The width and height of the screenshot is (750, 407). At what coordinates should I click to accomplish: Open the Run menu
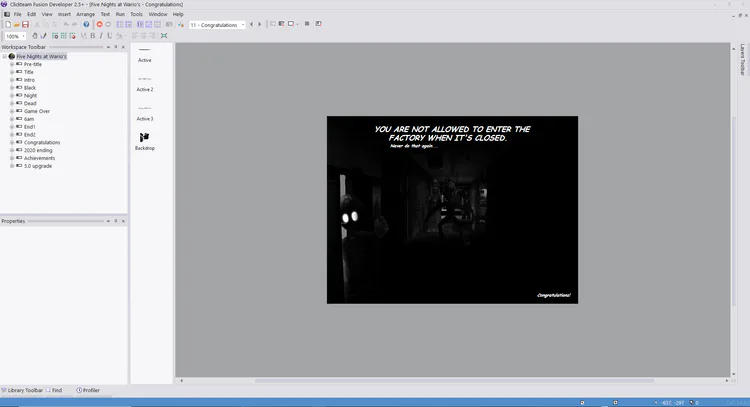pos(120,14)
